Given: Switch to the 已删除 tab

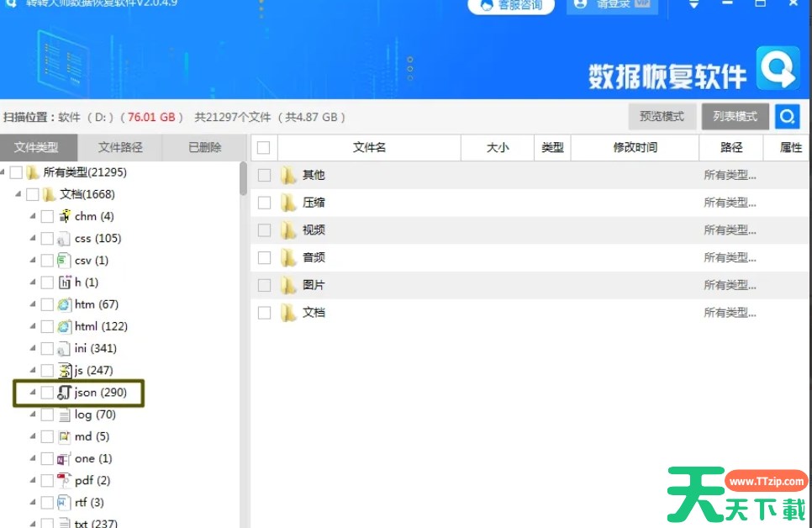Looking at the screenshot, I should click(204, 147).
